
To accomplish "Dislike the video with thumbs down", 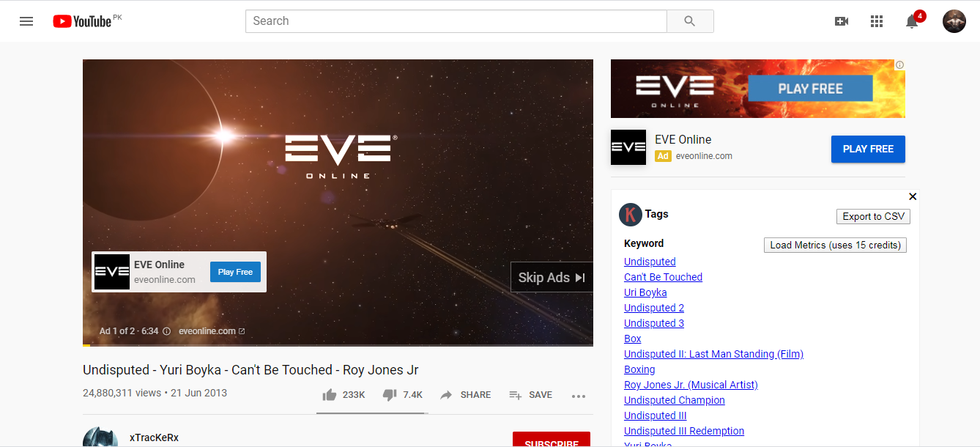I will [389, 394].
